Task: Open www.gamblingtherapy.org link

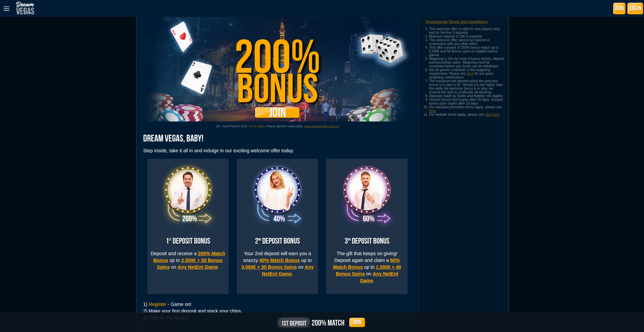Action: (321, 126)
